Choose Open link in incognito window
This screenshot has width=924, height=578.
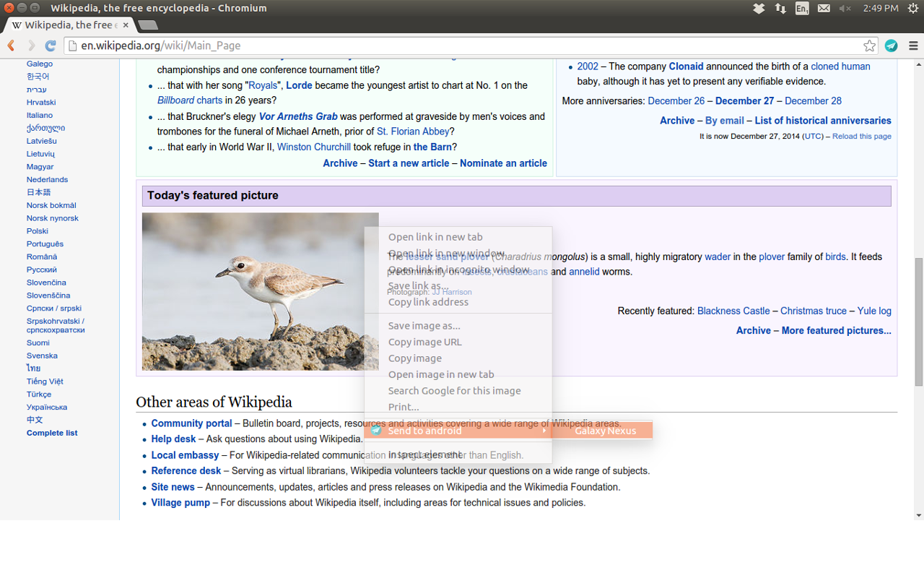click(x=458, y=269)
